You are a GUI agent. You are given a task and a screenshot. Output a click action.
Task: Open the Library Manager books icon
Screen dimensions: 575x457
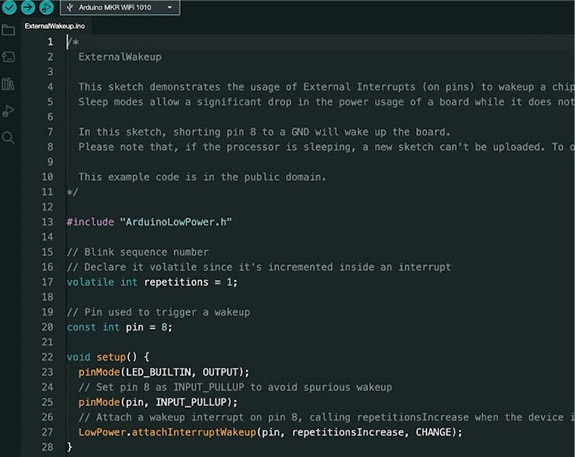point(8,84)
